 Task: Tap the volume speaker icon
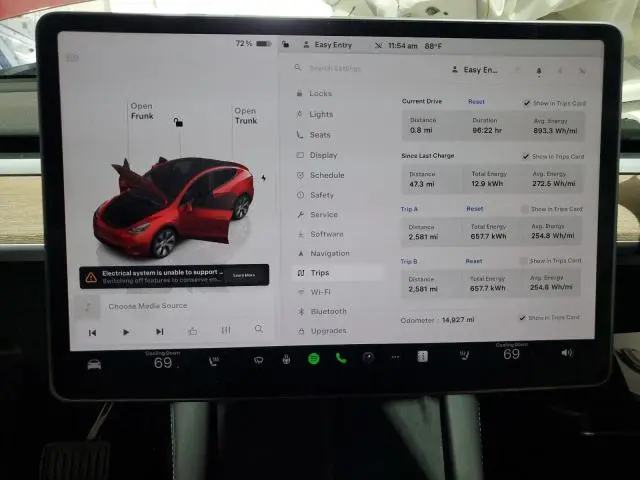[x=567, y=353]
